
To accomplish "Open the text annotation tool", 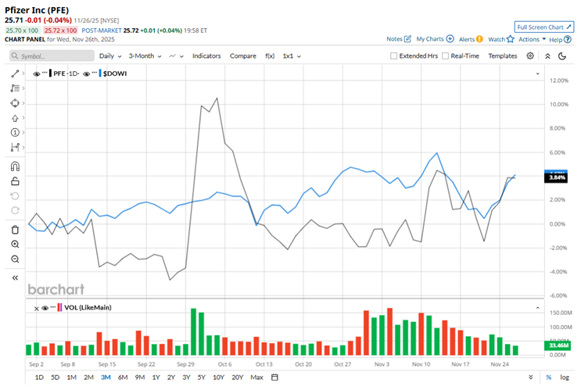I will coord(15,88).
